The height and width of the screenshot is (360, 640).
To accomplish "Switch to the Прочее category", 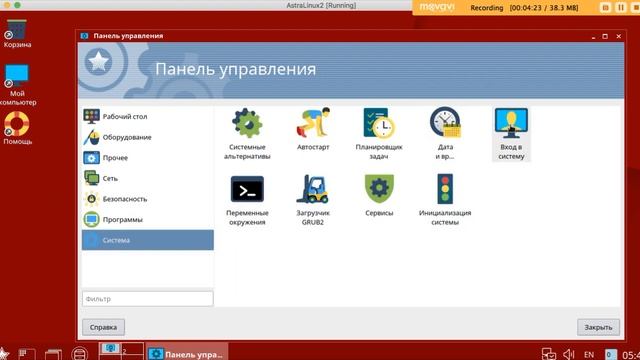I will 147,158.
